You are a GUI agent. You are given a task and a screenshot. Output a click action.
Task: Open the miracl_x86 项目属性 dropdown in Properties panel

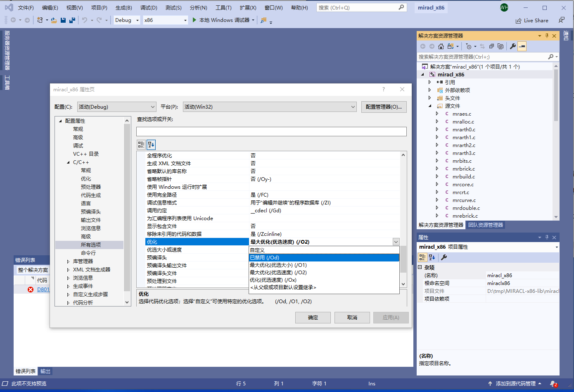tap(557, 247)
